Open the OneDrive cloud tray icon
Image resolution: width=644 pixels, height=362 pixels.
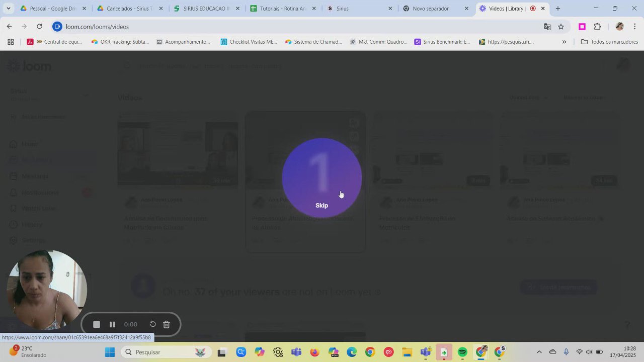(552, 352)
